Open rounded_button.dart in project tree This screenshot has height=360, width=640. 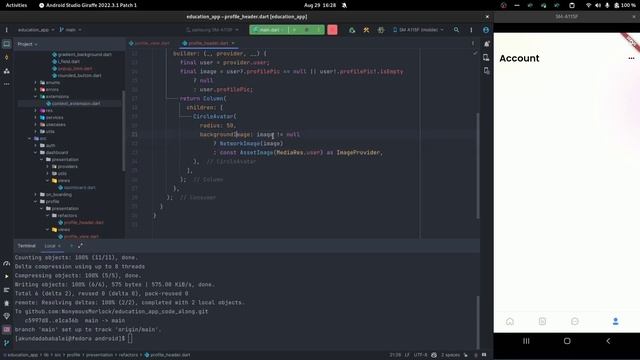point(76,76)
